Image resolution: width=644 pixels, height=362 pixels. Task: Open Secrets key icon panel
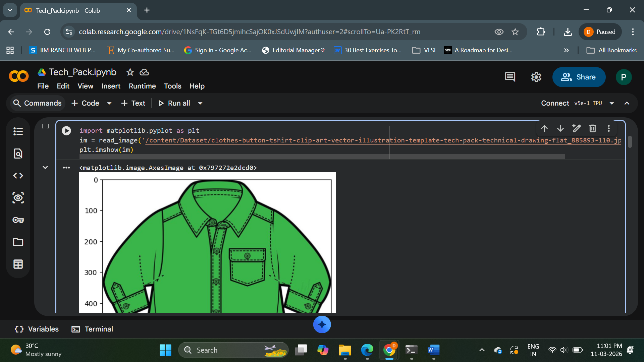(x=18, y=220)
